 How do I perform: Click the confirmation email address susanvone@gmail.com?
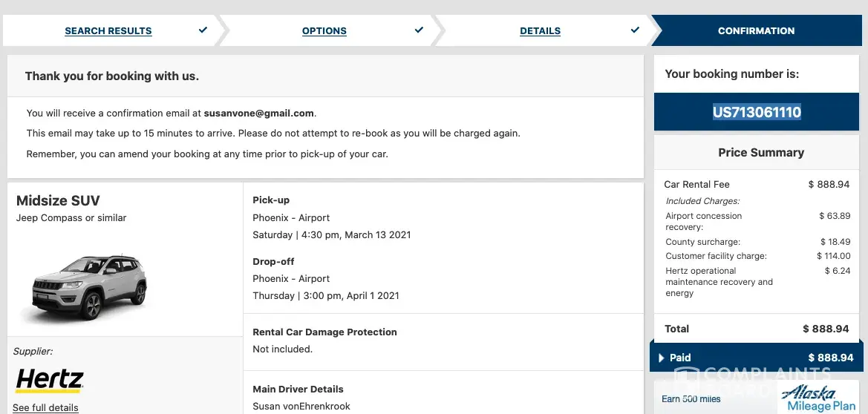point(258,114)
